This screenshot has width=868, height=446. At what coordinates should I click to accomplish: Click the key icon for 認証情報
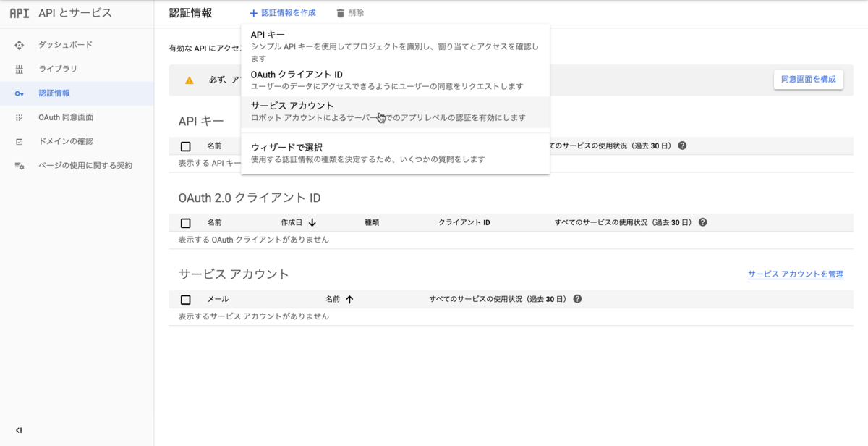(x=20, y=93)
